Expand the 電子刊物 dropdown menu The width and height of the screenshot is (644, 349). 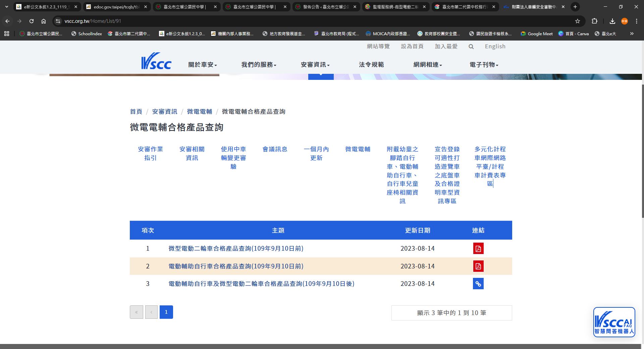tap(483, 64)
